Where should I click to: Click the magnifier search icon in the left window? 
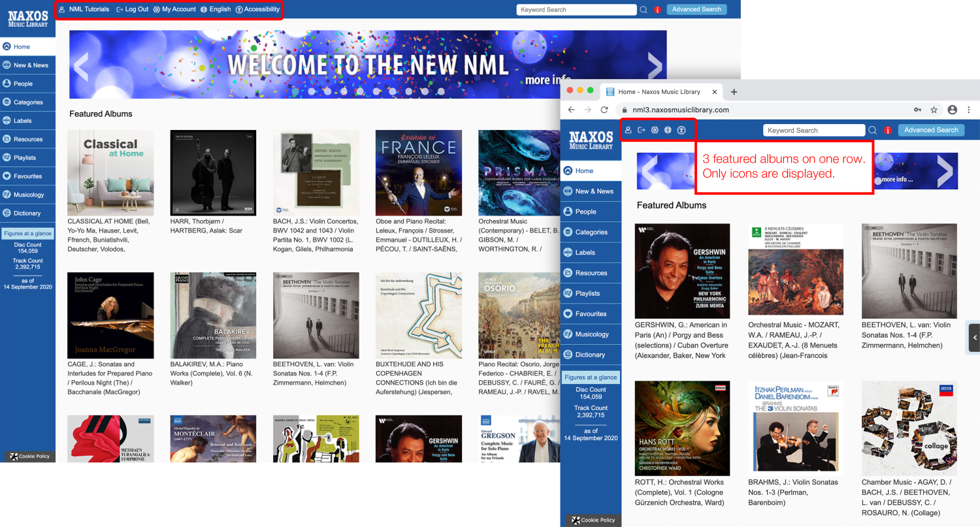click(644, 10)
